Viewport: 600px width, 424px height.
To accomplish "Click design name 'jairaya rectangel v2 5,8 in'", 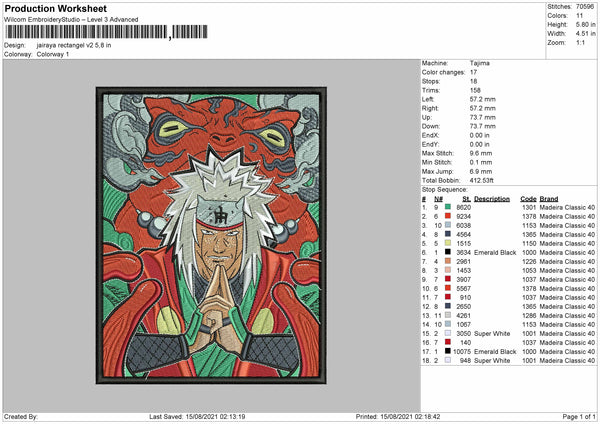I will tap(74, 45).
